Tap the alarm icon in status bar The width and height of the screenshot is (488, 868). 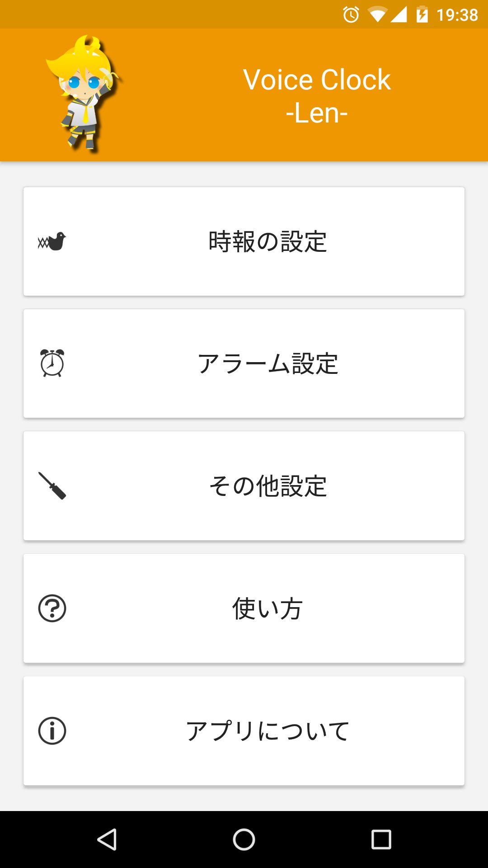click(351, 15)
